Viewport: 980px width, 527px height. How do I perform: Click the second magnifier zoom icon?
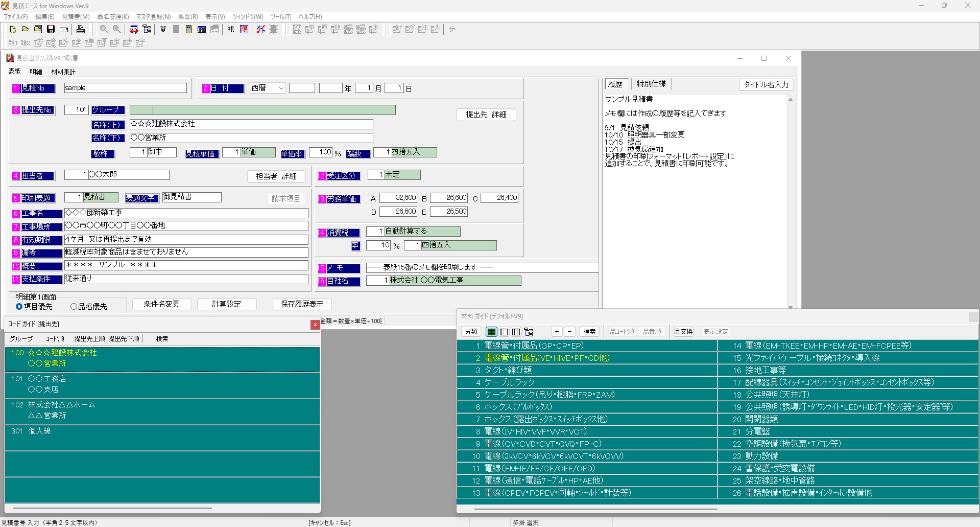click(x=116, y=29)
